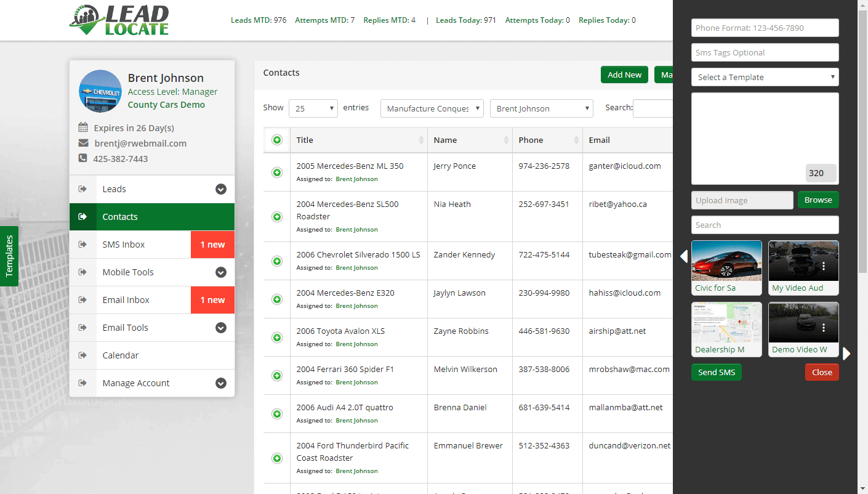
Task: Expand the Zayne Robbins row plus icon
Action: [277, 338]
